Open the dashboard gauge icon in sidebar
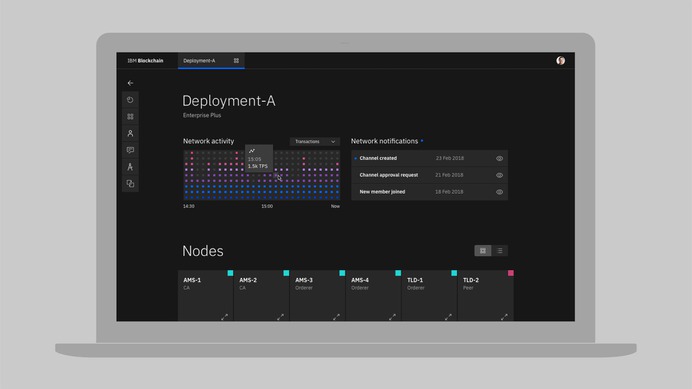Image resolution: width=692 pixels, height=389 pixels. [130, 100]
